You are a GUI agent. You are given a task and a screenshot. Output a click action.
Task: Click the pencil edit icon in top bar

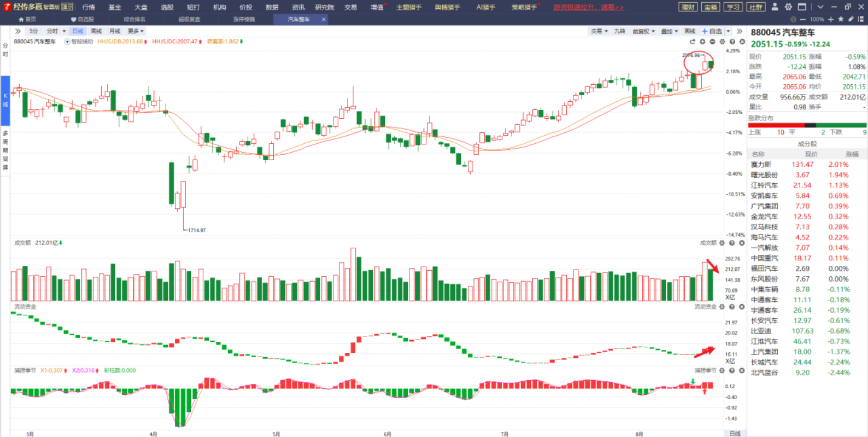tap(851, 19)
